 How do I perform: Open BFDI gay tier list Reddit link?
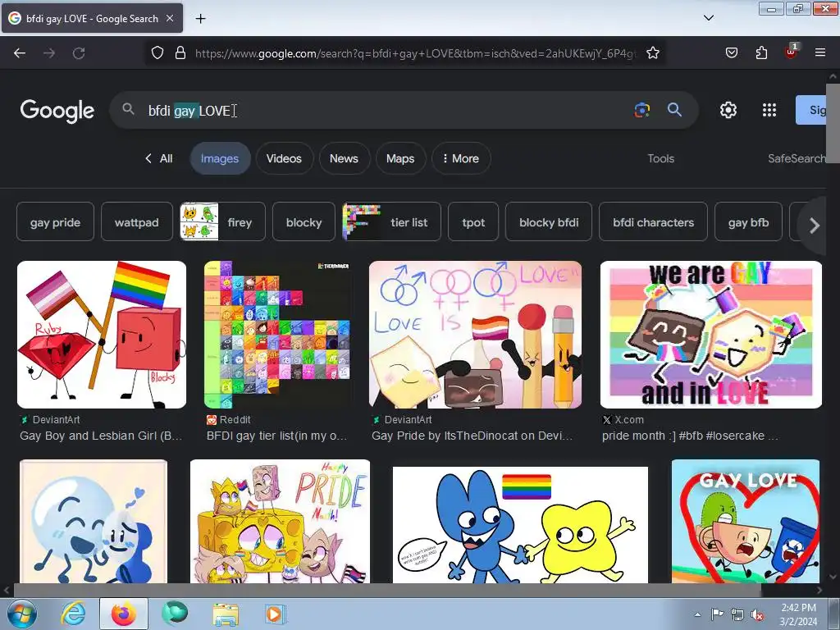(277, 436)
